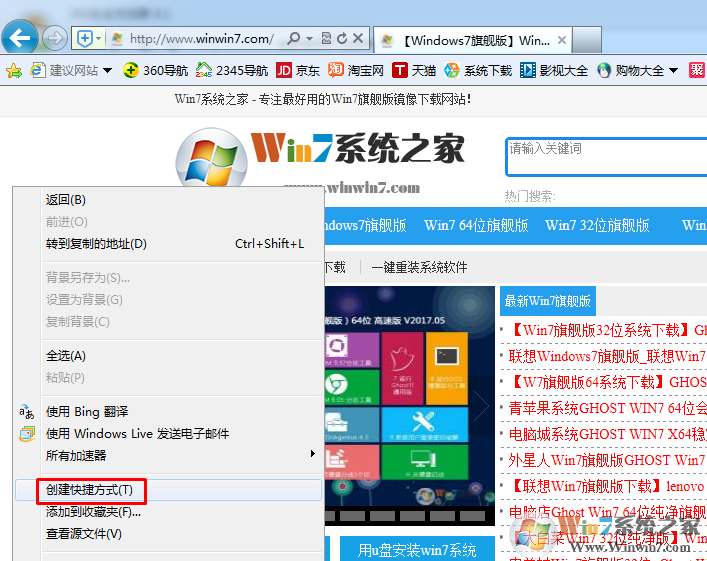
Task: Open the 2345导航 bookmark
Action: [232, 70]
